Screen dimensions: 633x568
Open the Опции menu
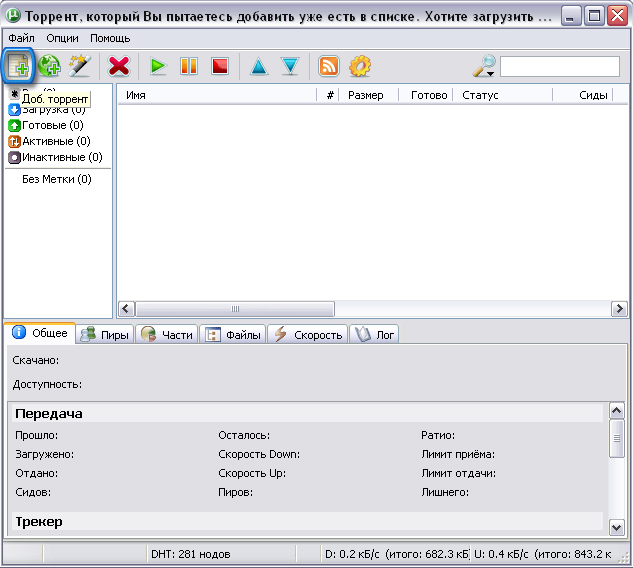(62, 38)
